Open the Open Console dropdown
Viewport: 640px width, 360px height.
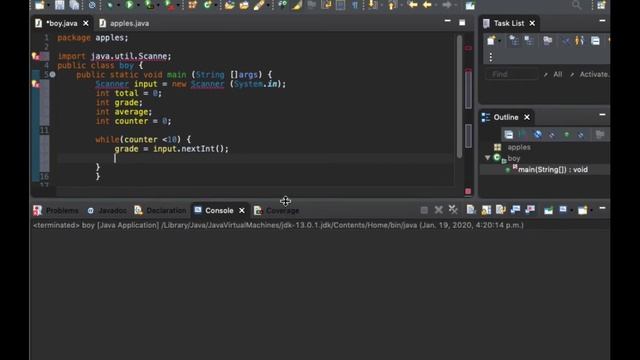pos(591,210)
